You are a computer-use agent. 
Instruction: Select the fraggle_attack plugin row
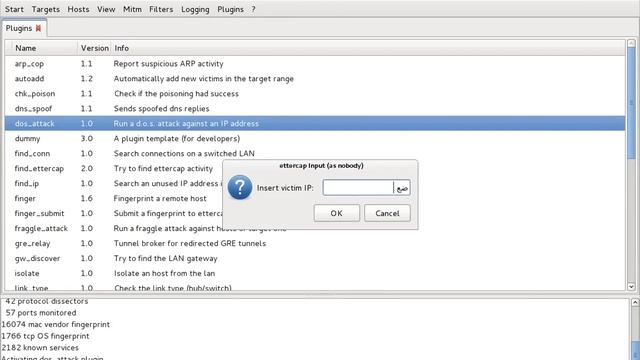coord(315,228)
